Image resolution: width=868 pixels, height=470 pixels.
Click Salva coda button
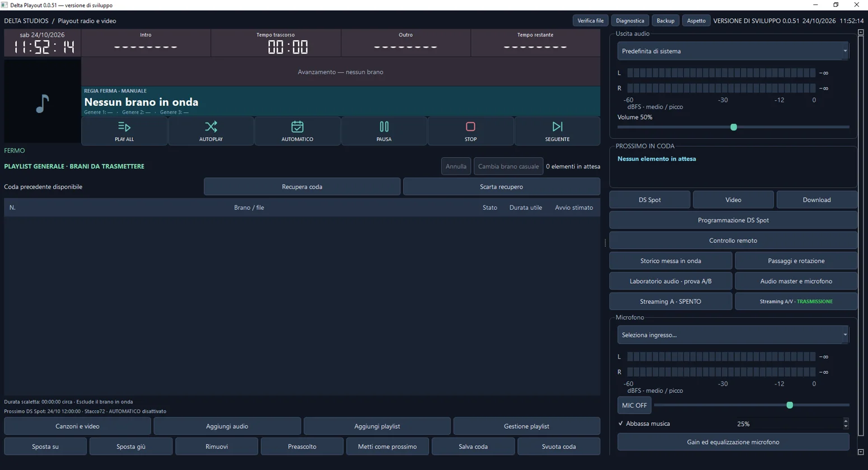pos(473,446)
